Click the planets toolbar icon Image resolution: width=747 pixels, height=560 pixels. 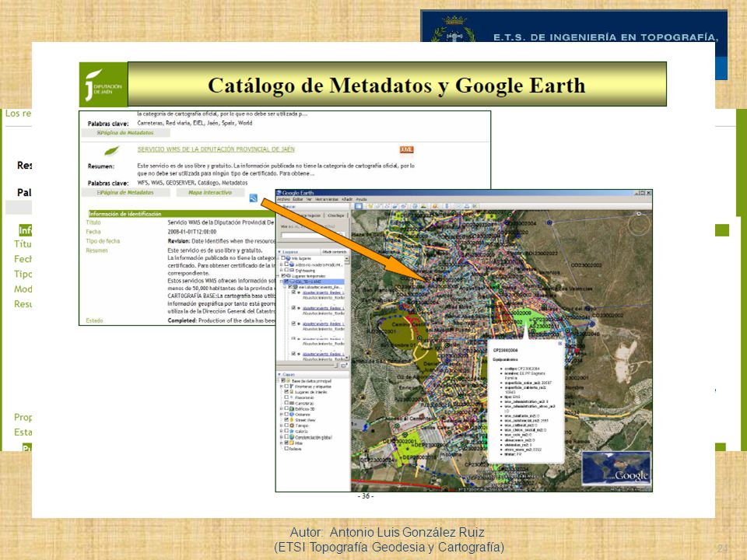435,206
